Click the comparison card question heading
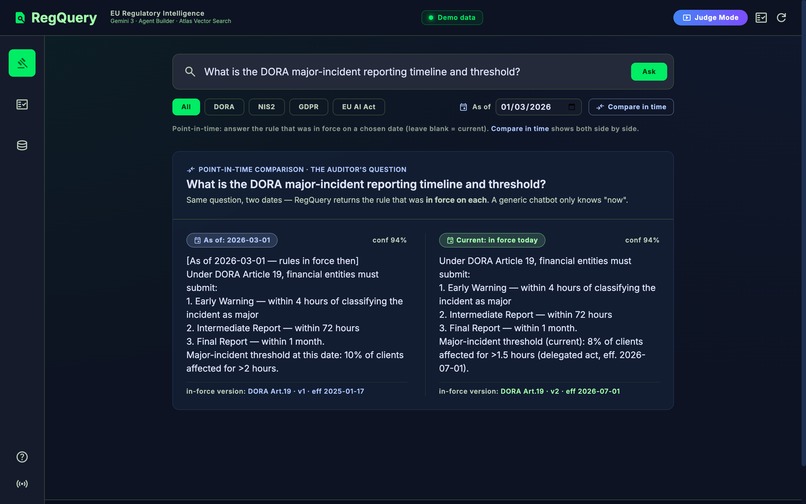806x504 pixels. pos(366,184)
